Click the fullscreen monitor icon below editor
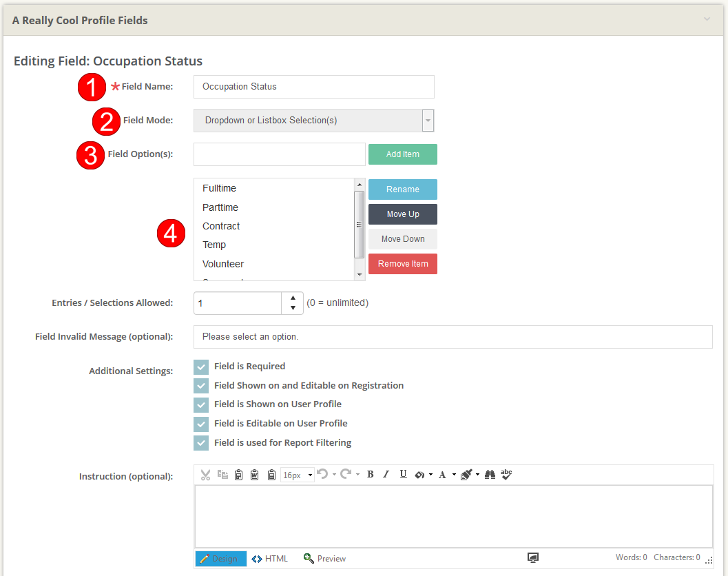Screen dimensions: 728x576 (x=533, y=558)
